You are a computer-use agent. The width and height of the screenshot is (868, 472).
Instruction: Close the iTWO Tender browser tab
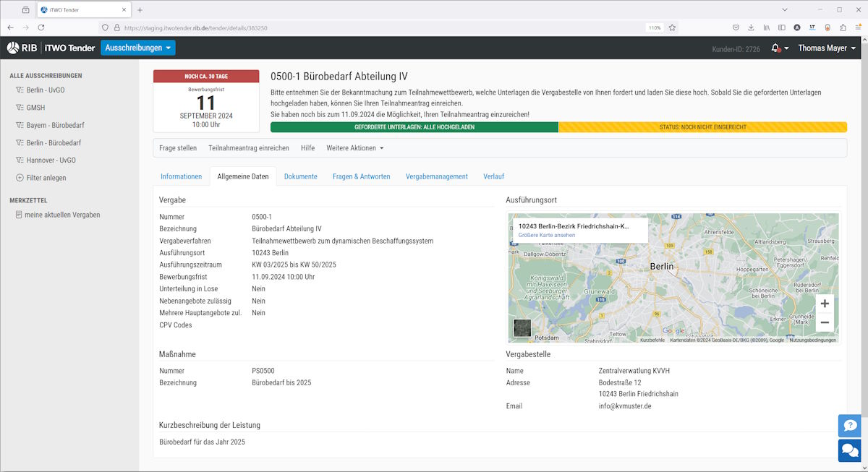pos(125,9)
